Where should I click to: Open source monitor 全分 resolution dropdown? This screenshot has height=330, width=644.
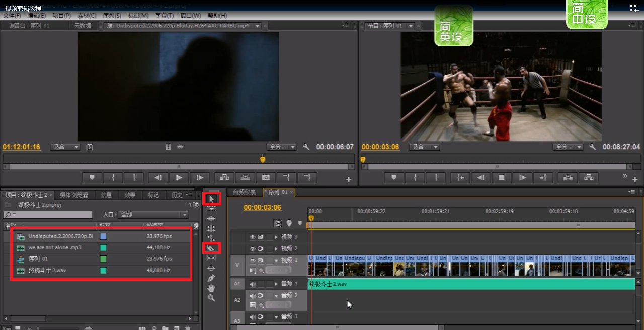coord(282,147)
